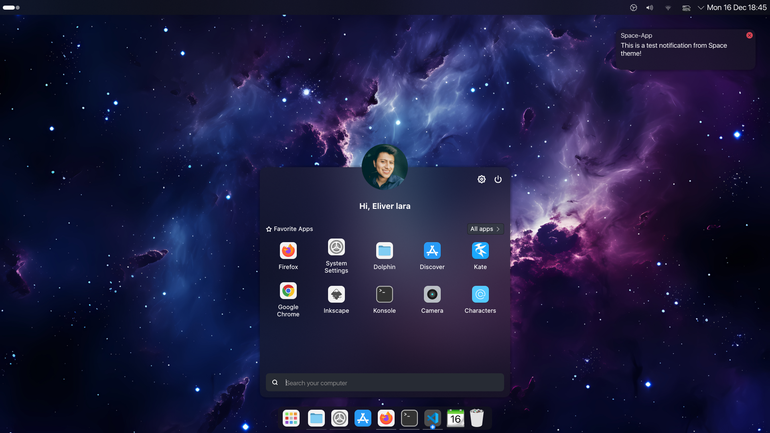Viewport: 770px width, 433px height.
Task: Open the Characters app
Action: [480, 299]
